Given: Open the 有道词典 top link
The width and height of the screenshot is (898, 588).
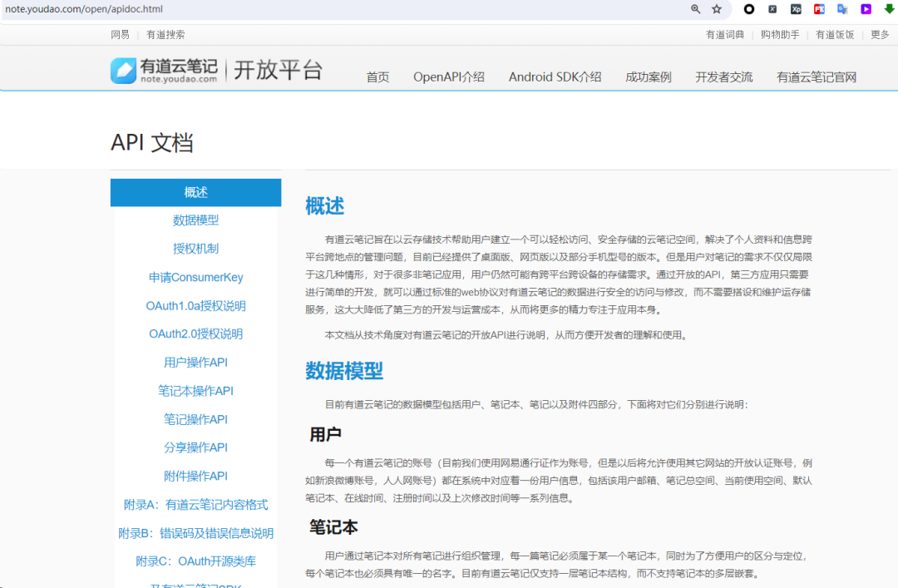Looking at the screenshot, I should 725,35.
